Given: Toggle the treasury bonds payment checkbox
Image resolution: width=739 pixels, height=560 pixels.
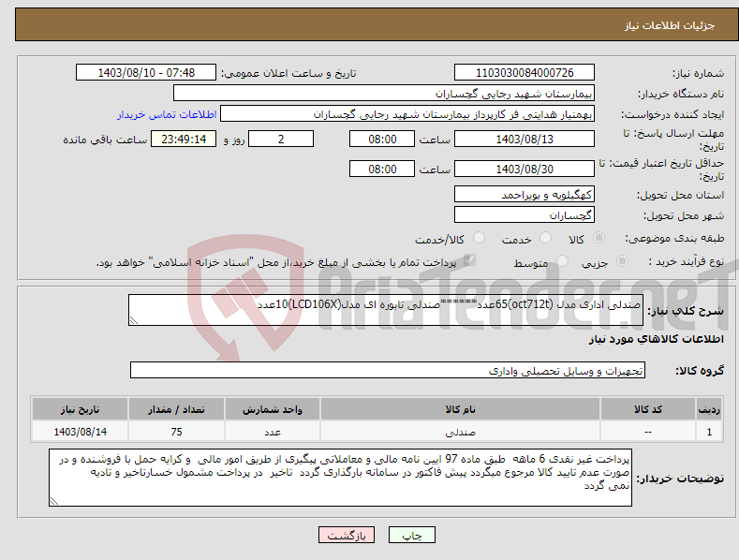Looking at the screenshot, I should pos(469,260).
